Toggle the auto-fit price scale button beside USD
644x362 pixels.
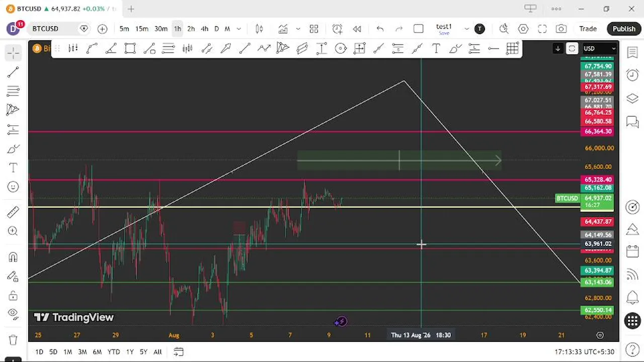click(x=572, y=48)
